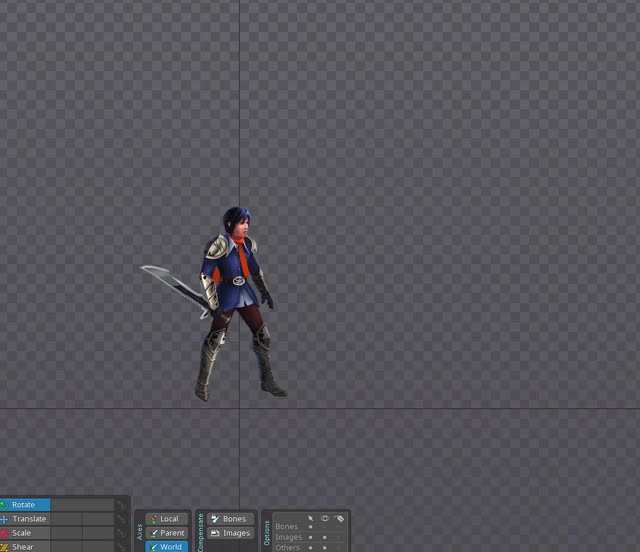Toggle Bones selectable dot in Options
Image resolution: width=640 pixels, height=552 pixels.
click(311, 527)
